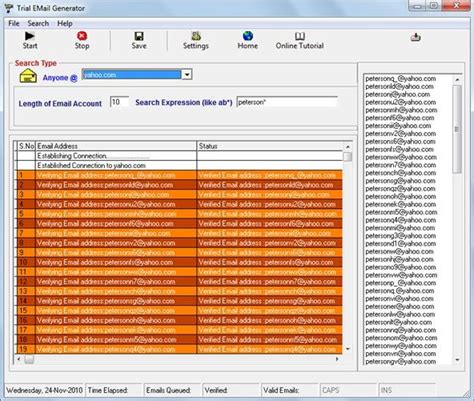This screenshot has width=474, height=401.
Task: Open the Online Tutorial book icon
Action: coord(300,36)
